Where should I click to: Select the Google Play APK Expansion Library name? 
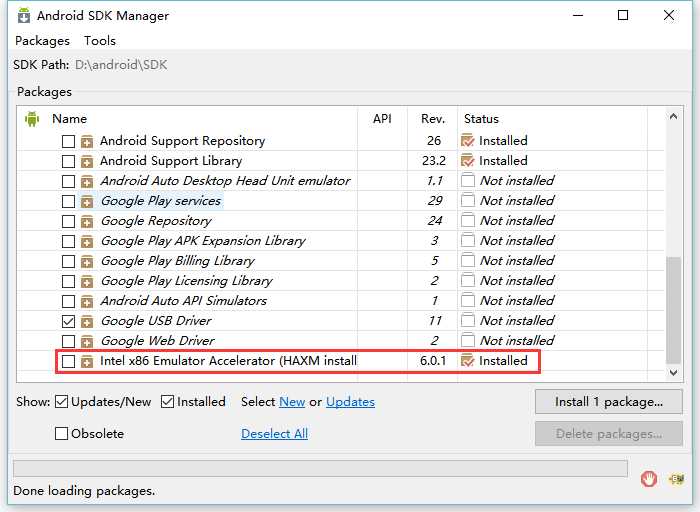tap(203, 241)
